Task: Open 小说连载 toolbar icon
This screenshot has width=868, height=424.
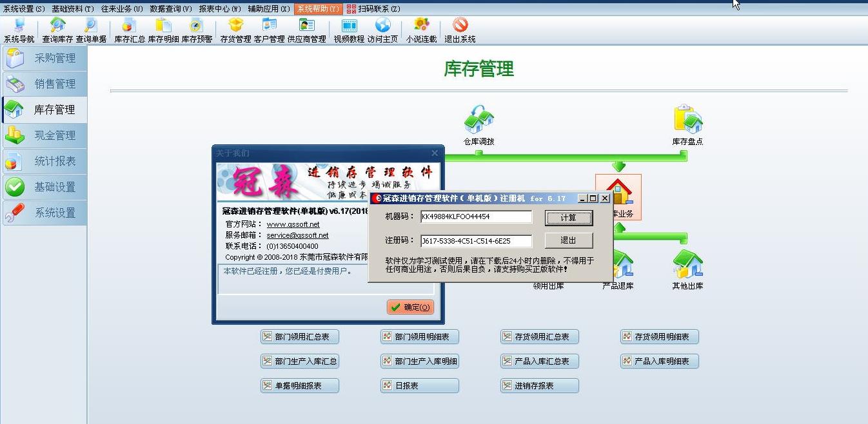Action: 421,30
